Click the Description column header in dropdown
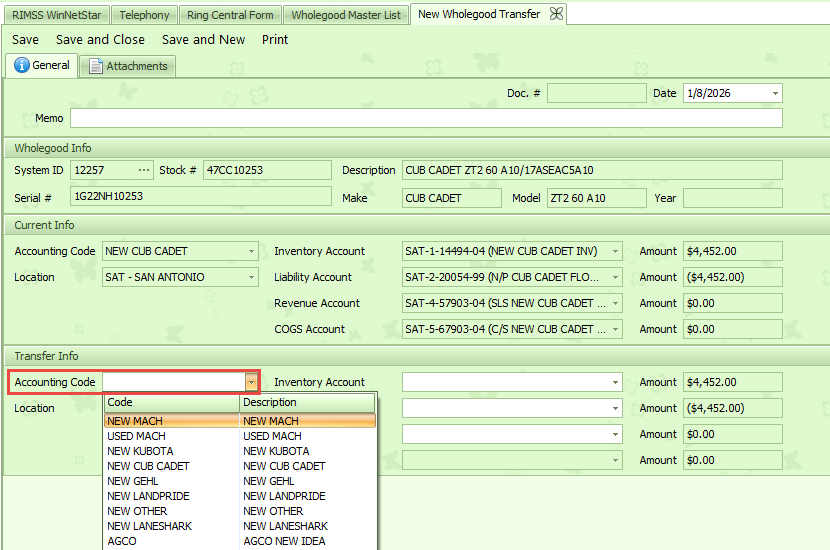Image resolution: width=830 pixels, height=550 pixels. [307, 402]
